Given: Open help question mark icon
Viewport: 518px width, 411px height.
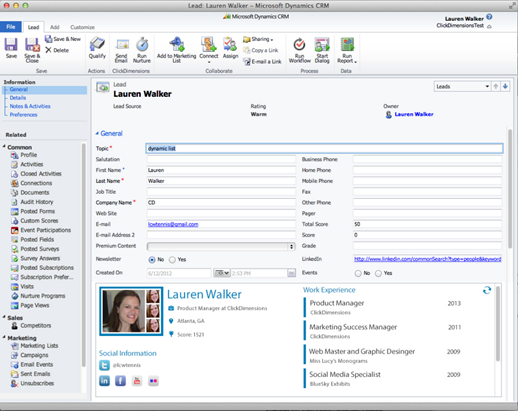Looking at the screenshot, I should click(x=489, y=17).
